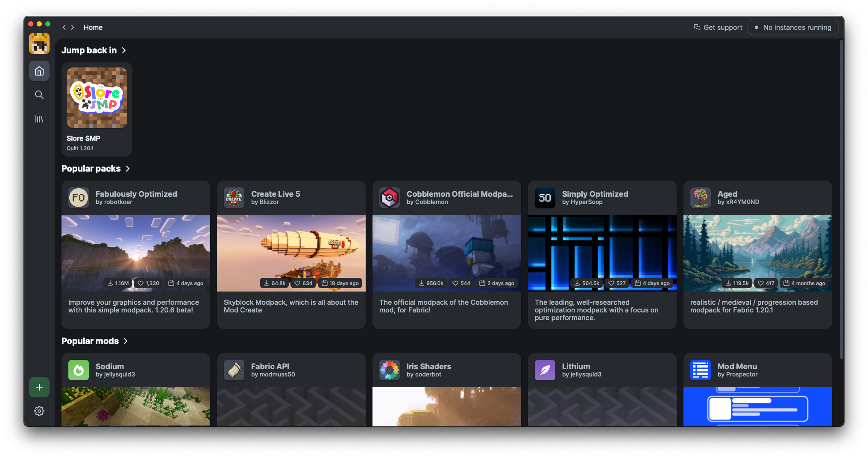This screenshot has height=458, width=868.
Task: Open the Library icon in the sidebar
Action: tap(39, 119)
